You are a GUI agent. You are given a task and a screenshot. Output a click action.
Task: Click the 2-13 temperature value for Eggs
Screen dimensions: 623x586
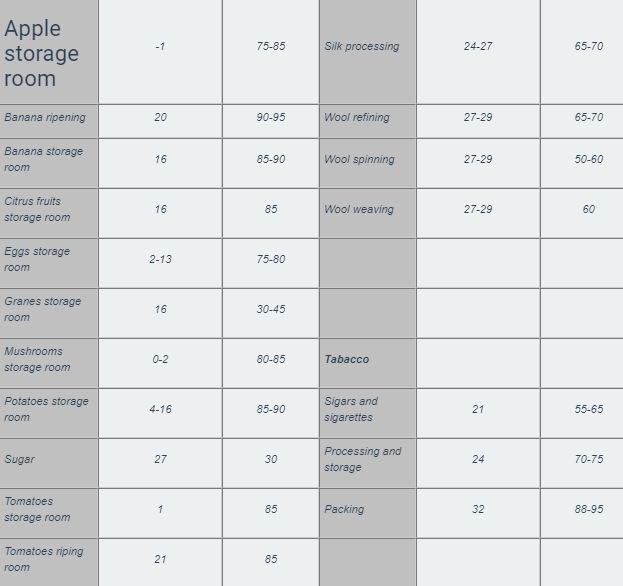(161, 259)
